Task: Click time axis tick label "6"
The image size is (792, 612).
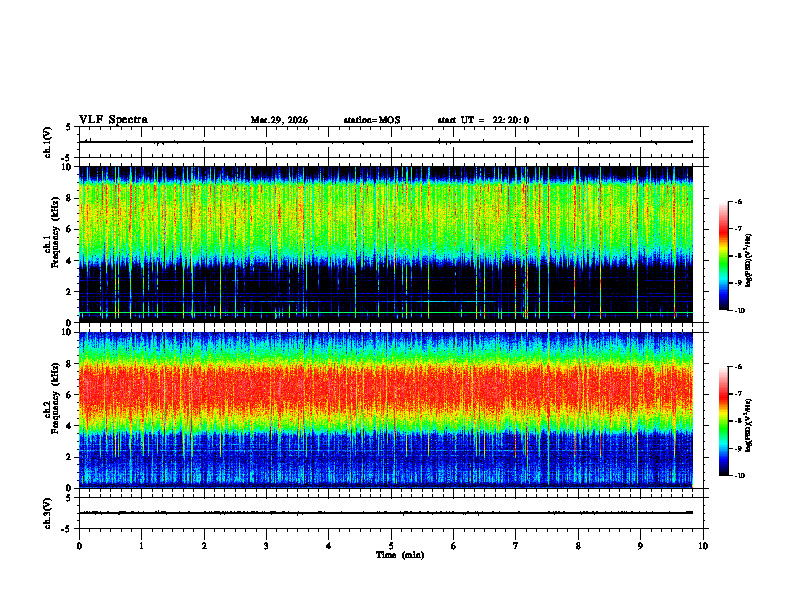Action: [454, 546]
